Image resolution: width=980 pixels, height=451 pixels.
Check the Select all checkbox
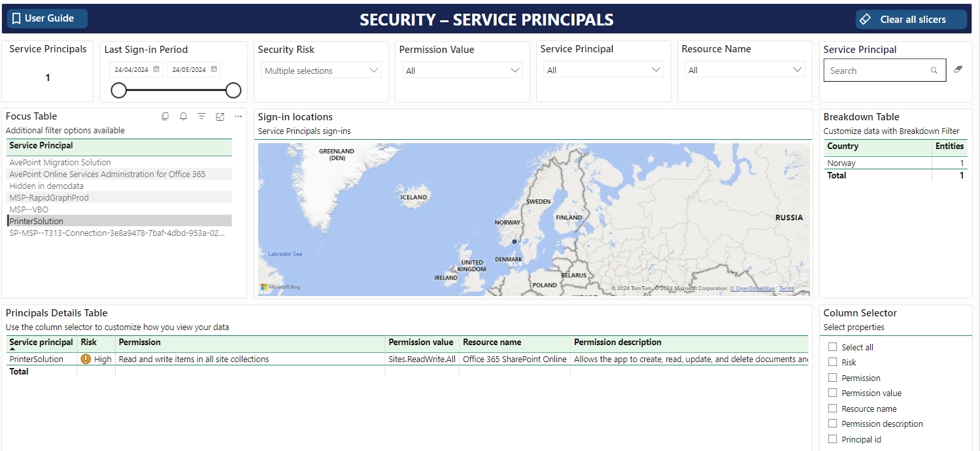click(832, 347)
